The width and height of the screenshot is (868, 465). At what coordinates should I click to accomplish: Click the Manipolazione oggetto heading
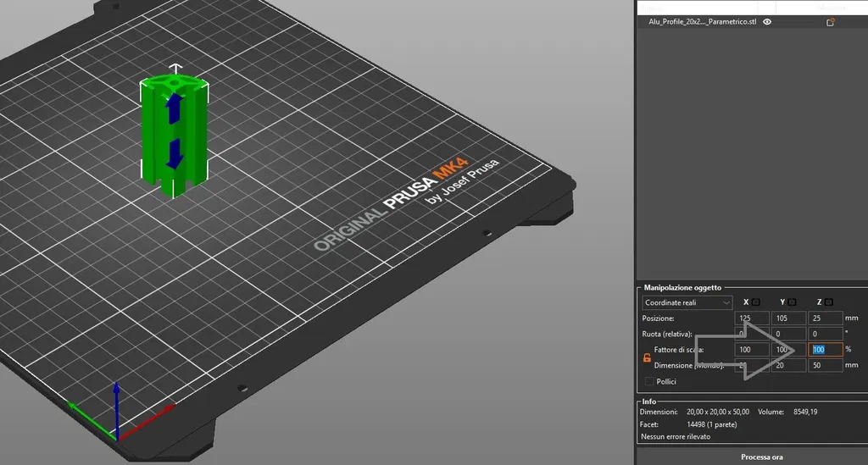682,287
